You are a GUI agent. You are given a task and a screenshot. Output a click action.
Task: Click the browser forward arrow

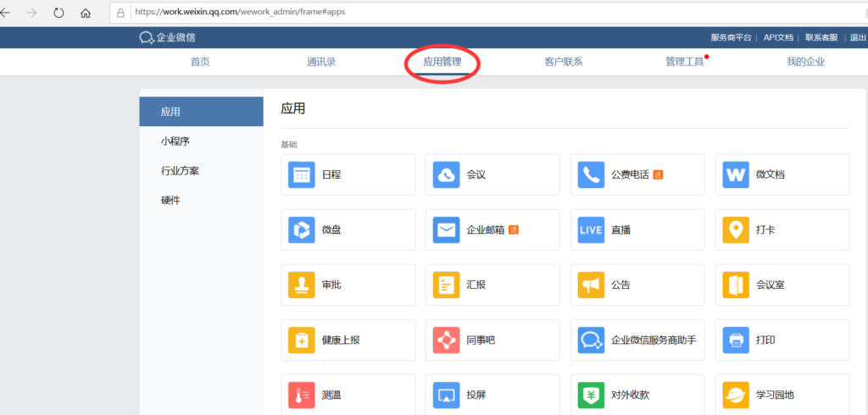[31, 13]
